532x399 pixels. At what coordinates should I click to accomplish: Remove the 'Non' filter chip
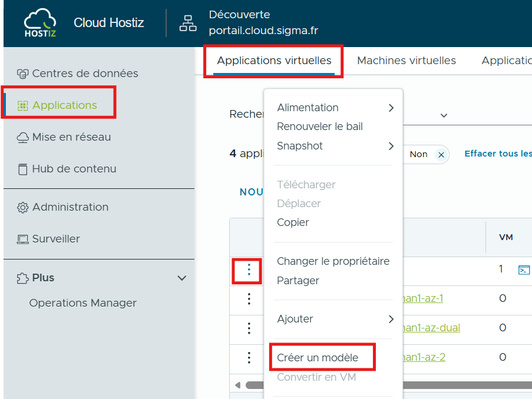[x=440, y=154]
